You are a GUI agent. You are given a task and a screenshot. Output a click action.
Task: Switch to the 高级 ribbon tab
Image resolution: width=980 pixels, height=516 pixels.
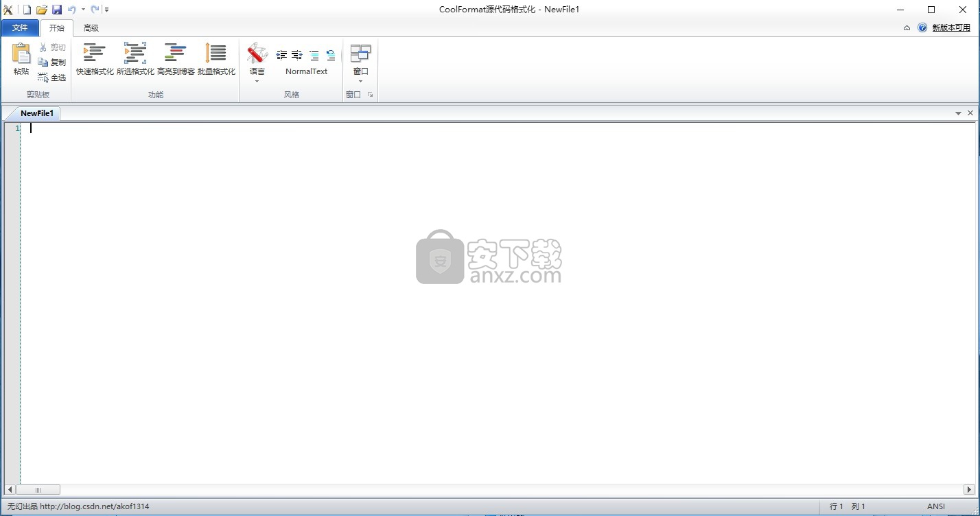pyautogui.click(x=91, y=28)
